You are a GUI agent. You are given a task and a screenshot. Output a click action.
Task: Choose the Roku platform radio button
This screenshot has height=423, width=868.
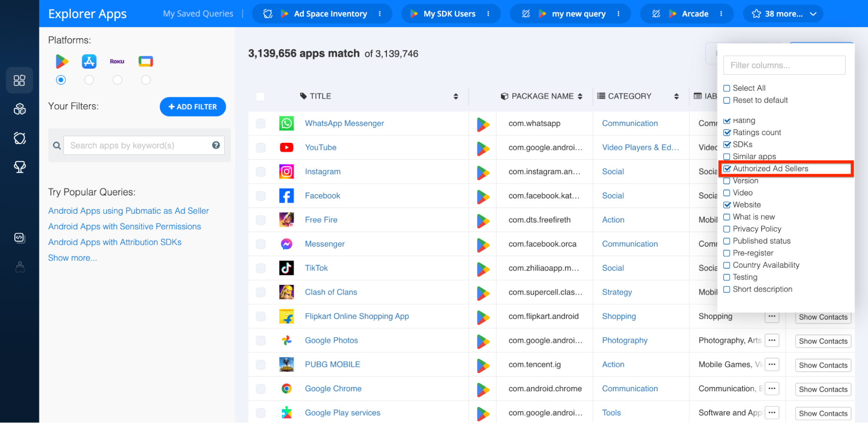point(117,80)
